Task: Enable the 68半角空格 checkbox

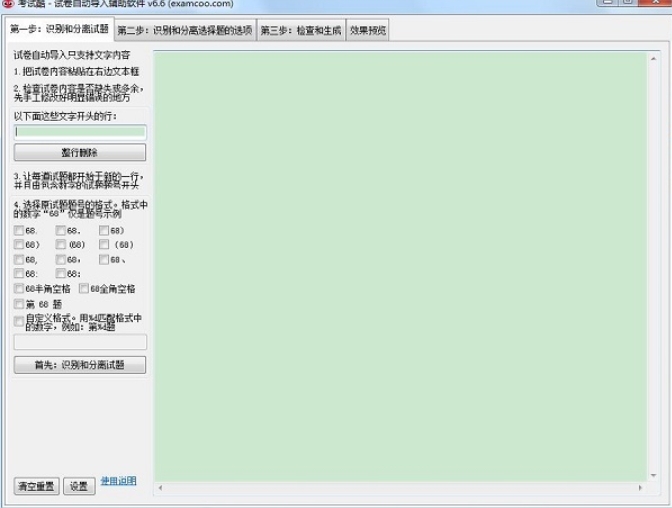Action: 19,289
